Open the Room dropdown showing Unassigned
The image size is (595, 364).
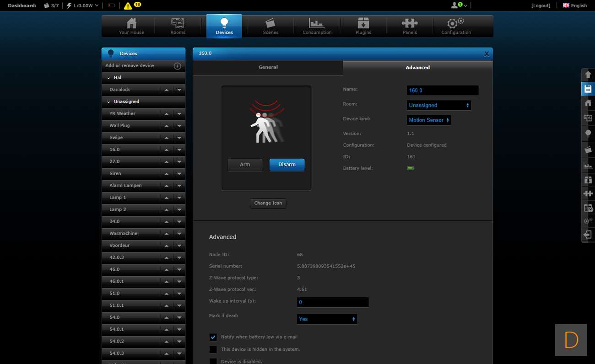click(x=438, y=105)
